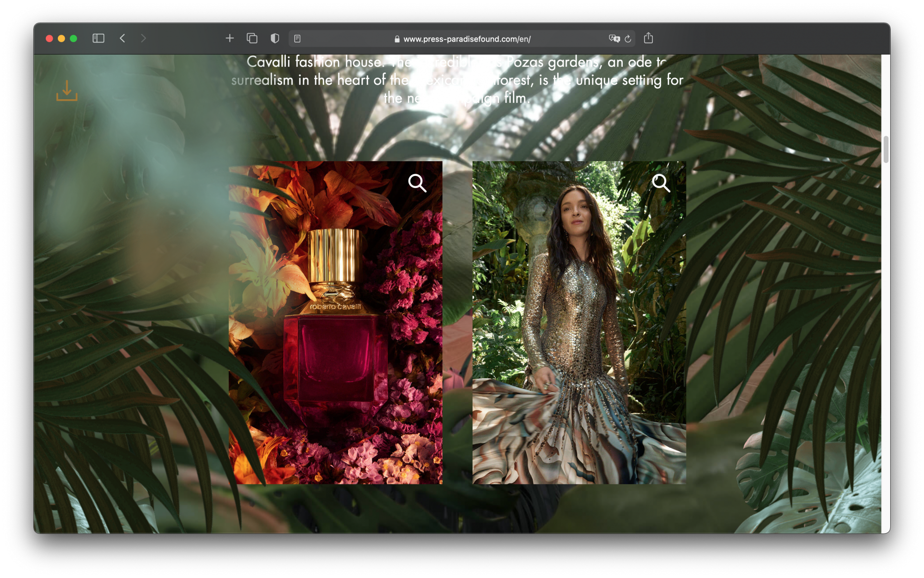Reload the current page
Viewport: 924px width, 578px height.
[x=628, y=39]
